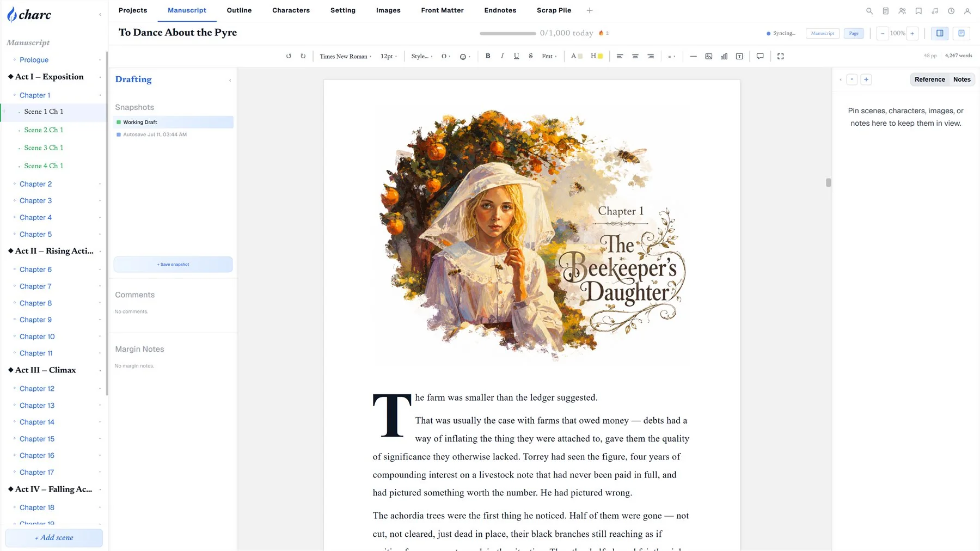Open the line spacing dropdown
980x551 pixels.
pyautogui.click(x=671, y=56)
